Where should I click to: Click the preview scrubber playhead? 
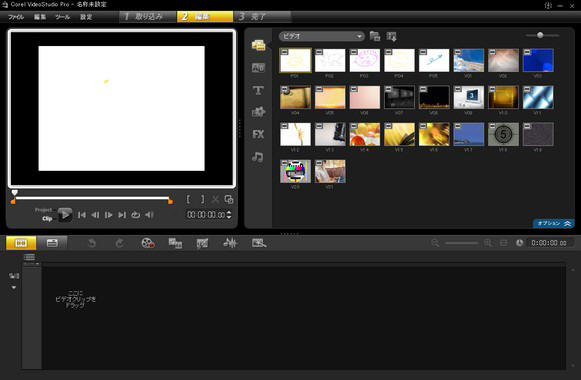[14, 192]
